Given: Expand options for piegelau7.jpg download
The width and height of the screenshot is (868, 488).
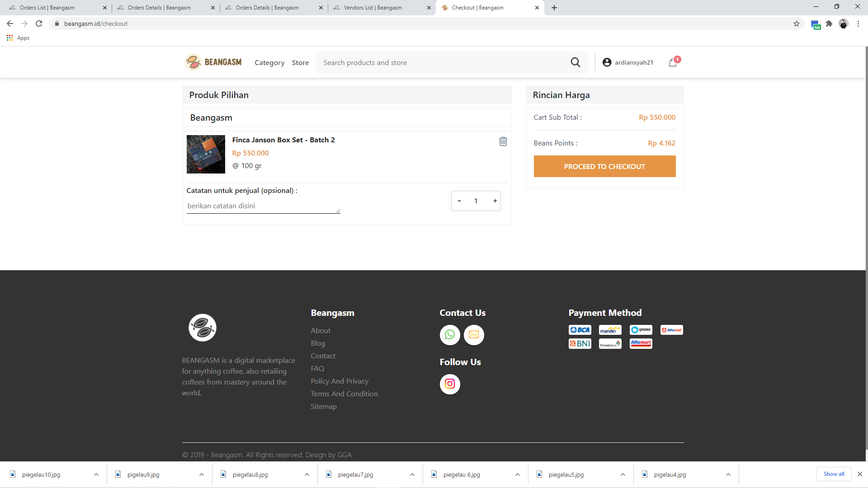Looking at the screenshot, I should click(412, 474).
